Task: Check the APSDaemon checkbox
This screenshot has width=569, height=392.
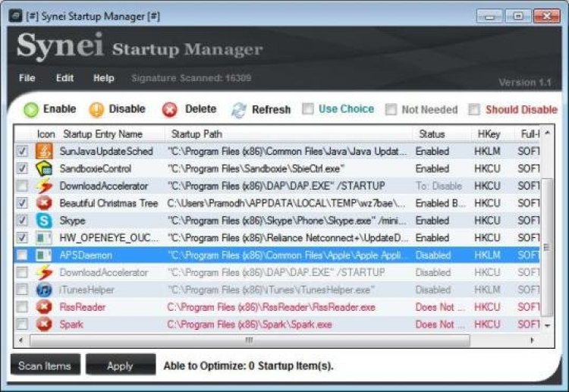Action: (x=22, y=256)
